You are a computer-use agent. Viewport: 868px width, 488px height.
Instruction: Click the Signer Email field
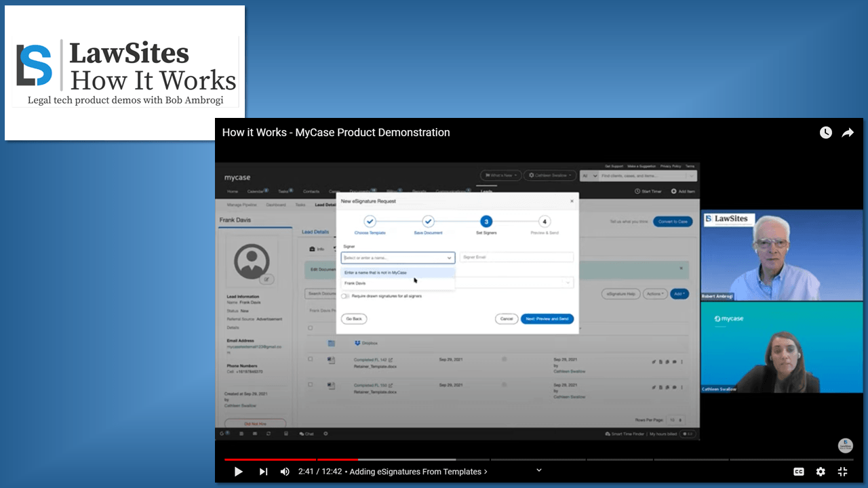click(516, 258)
